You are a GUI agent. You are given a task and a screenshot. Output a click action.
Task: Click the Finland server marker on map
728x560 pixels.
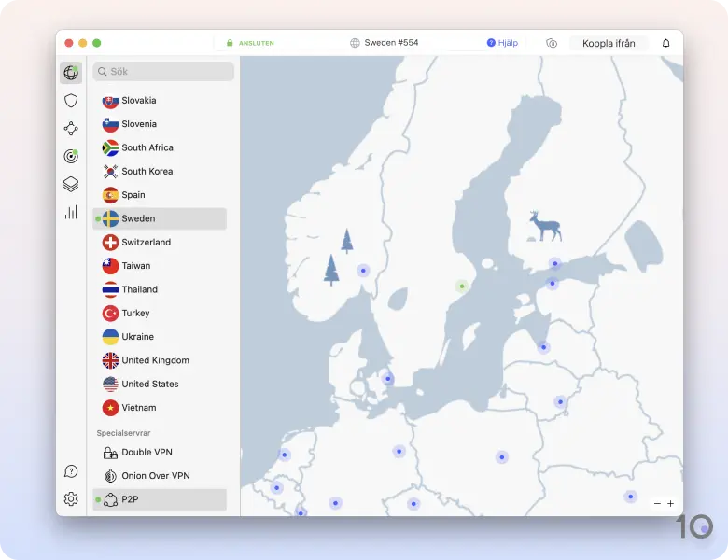pos(554,264)
